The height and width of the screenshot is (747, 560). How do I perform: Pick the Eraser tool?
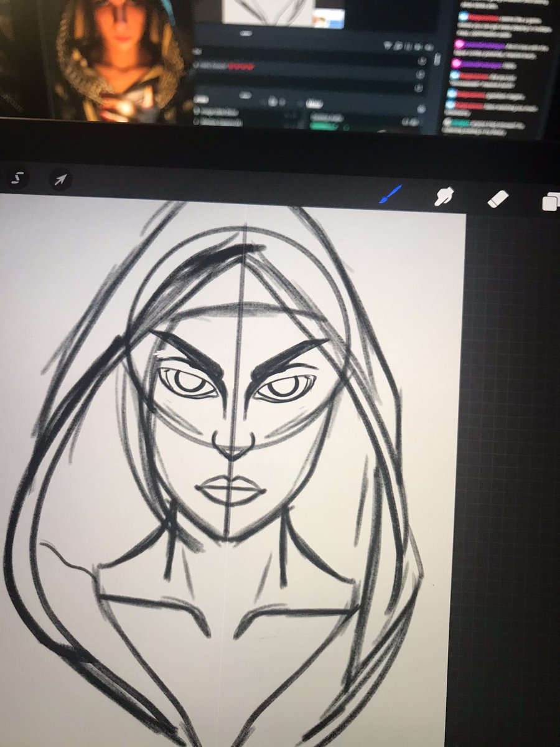pos(498,199)
